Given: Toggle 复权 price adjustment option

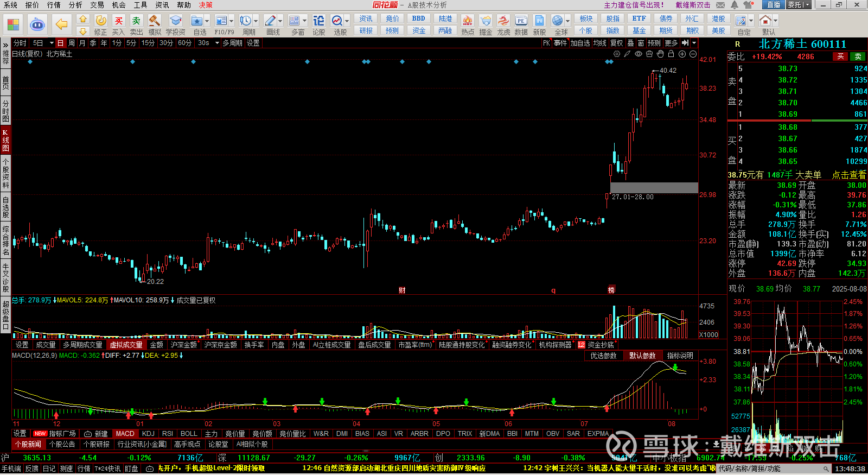Looking at the screenshot, I should tap(617, 43).
